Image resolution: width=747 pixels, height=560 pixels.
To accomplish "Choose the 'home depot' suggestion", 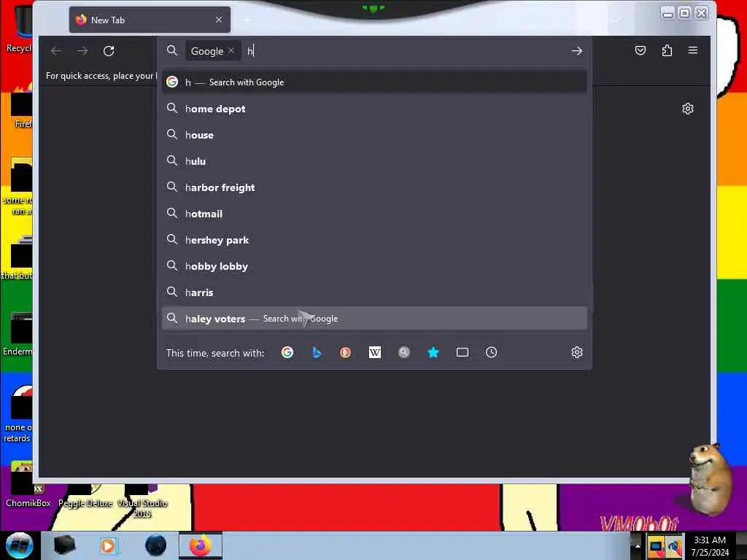I will tap(374, 109).
